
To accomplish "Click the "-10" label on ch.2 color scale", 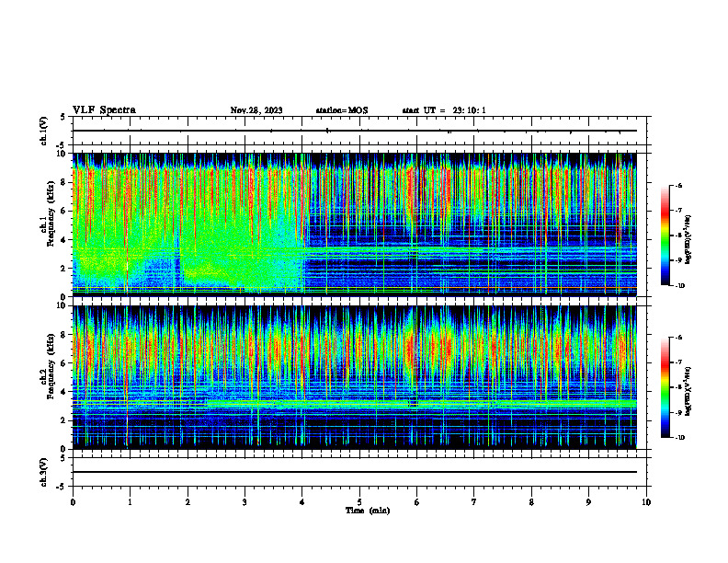I will pyautogui.click(x=680, y=438).
